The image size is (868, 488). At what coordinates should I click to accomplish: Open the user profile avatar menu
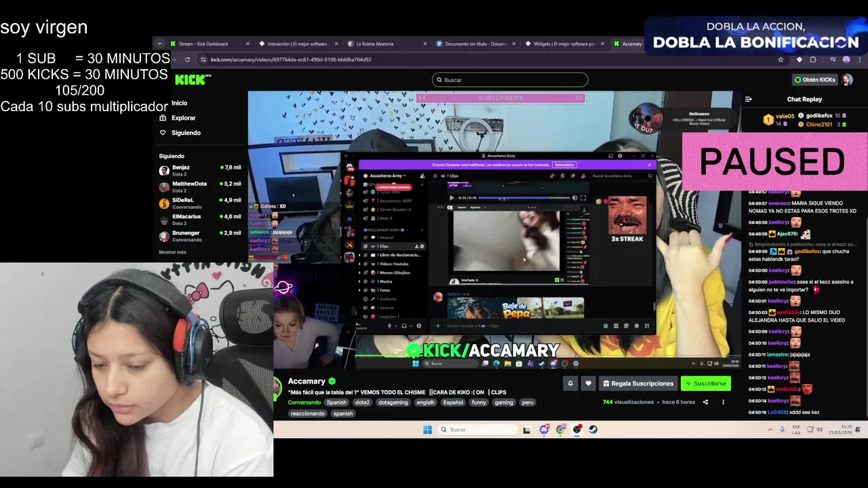point(847,80)
